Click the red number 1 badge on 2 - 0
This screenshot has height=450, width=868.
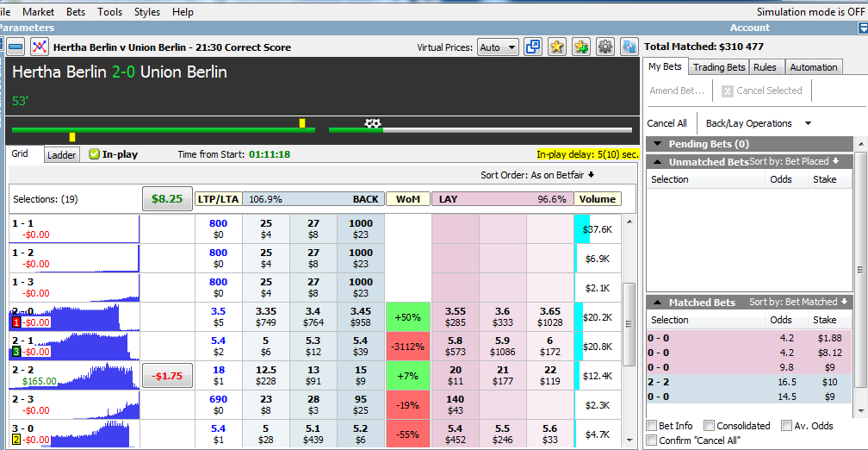pos(15,322)
